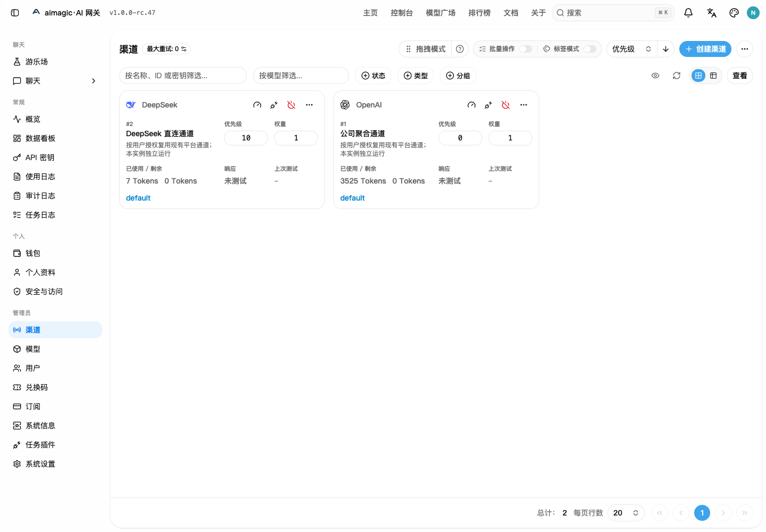
Task: Open user avatar N menu
Action: [x=753, y=13]
